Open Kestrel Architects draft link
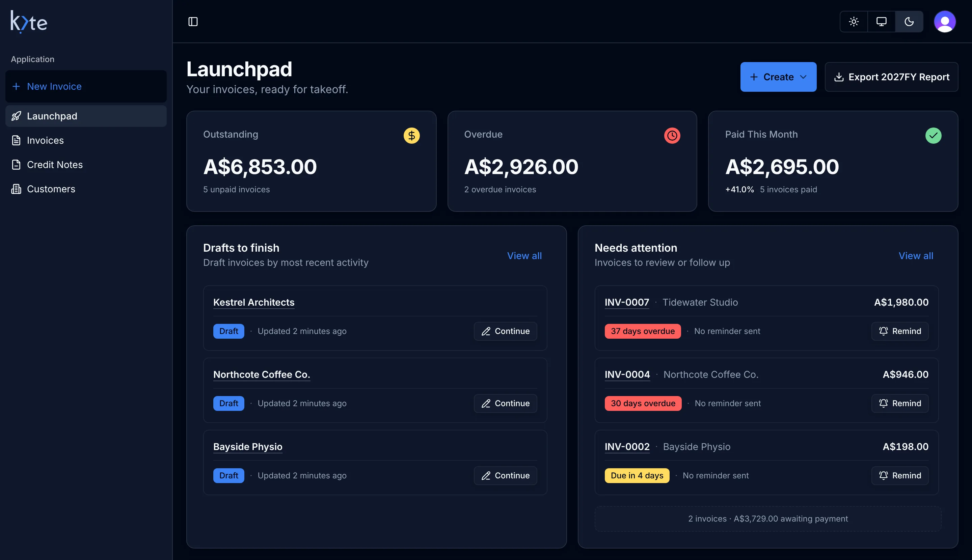Image resolution: width=972 pixels, height=560 pixels. pyautogui.click(x=253, y=302)
